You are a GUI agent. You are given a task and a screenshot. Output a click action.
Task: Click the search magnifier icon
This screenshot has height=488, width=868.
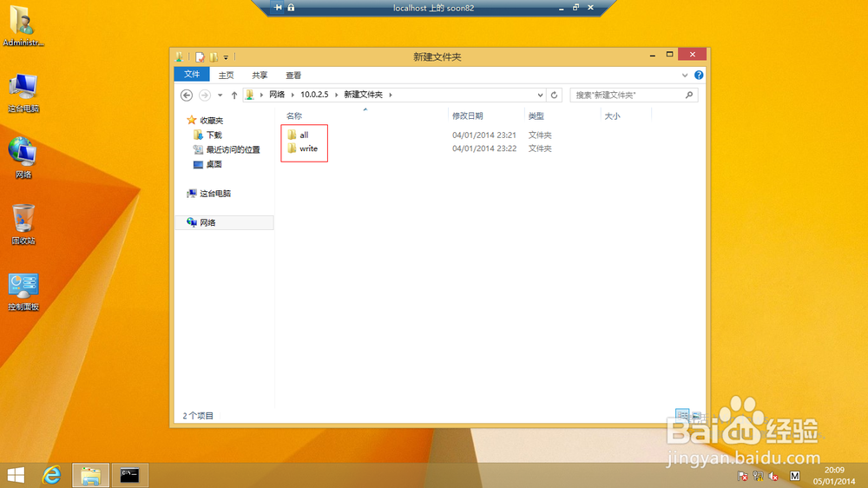tap(689, 96)
